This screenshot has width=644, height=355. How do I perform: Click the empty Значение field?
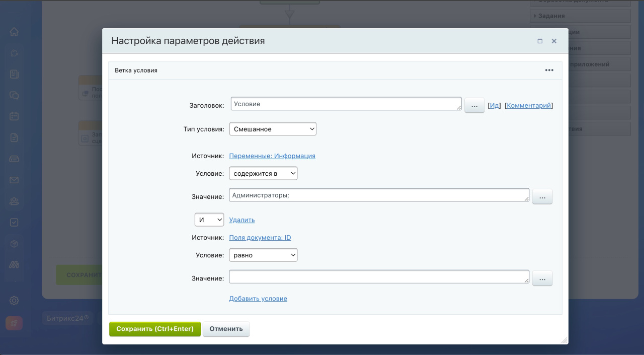[378, 277]
